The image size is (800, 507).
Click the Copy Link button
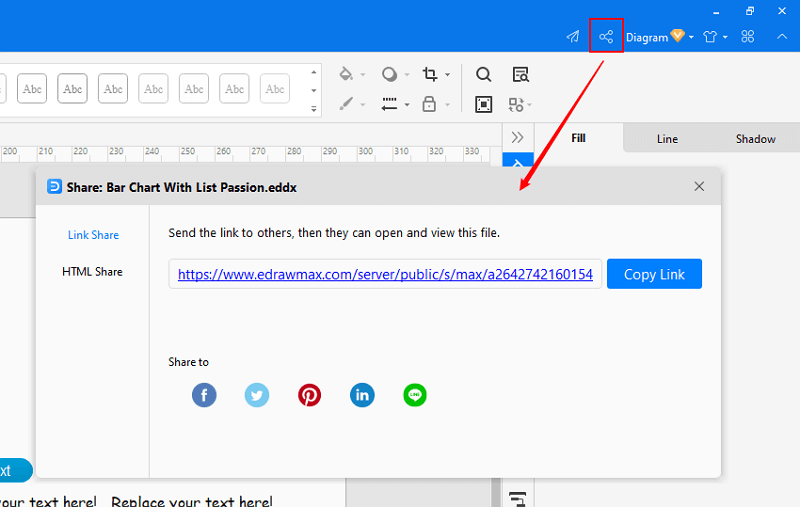pyautogui.click(x=654, y=274)
